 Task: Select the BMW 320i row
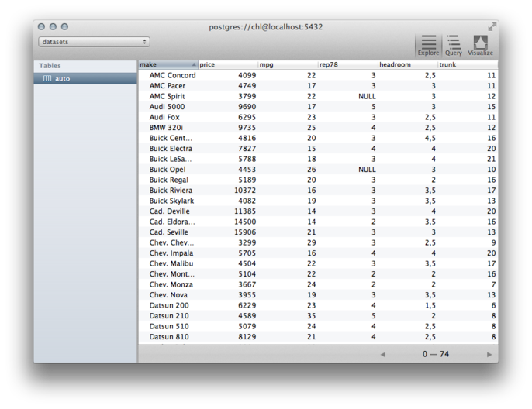[x=168, y=128]
